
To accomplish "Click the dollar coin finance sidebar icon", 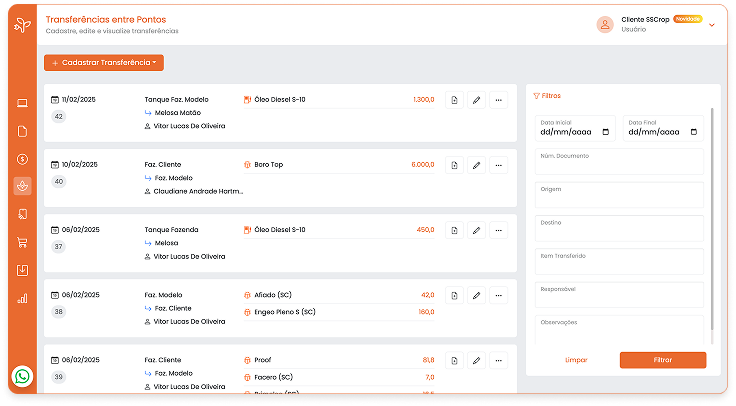I will point(23,158).
